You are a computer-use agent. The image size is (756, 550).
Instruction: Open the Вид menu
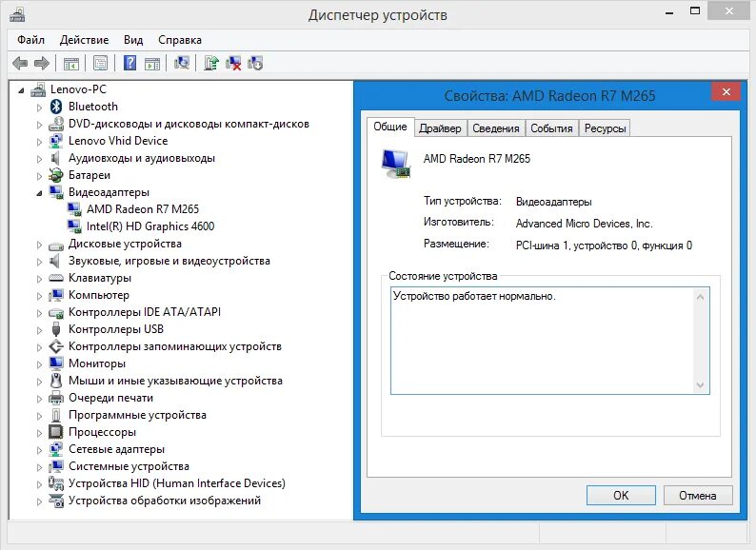133,40
